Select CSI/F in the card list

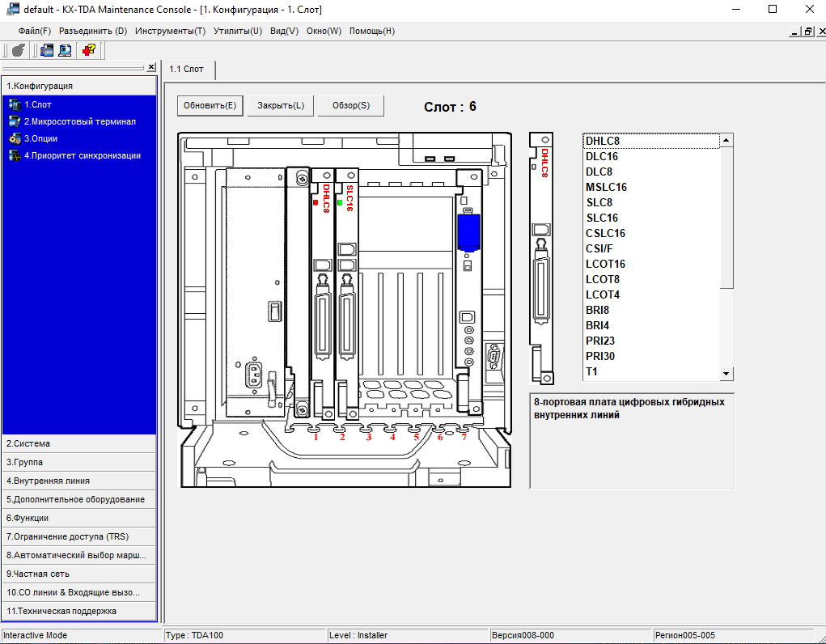[x=651, y=248]
